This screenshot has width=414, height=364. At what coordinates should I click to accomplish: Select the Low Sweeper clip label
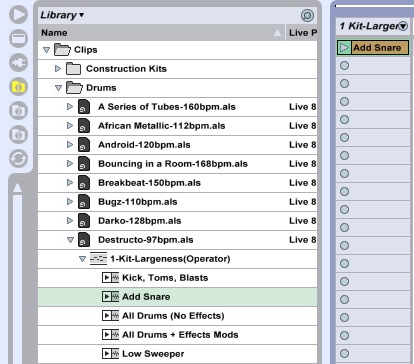pos(153,354)
